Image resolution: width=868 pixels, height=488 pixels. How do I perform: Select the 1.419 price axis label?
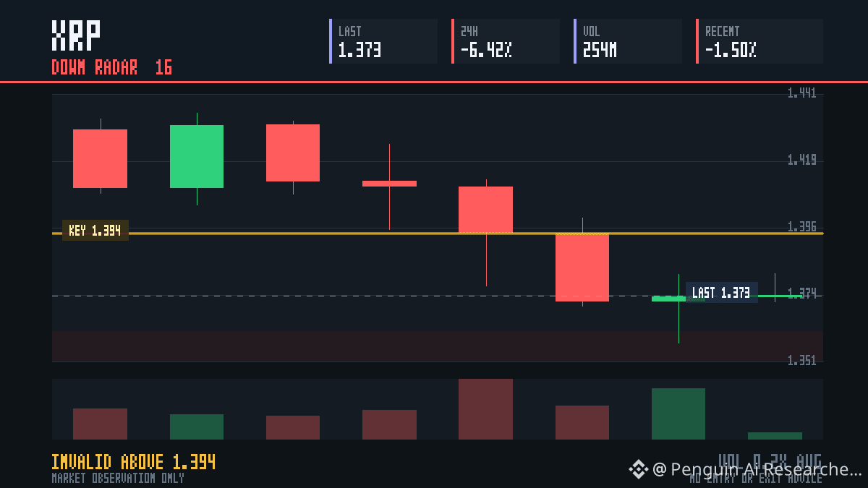coord(801,160)
